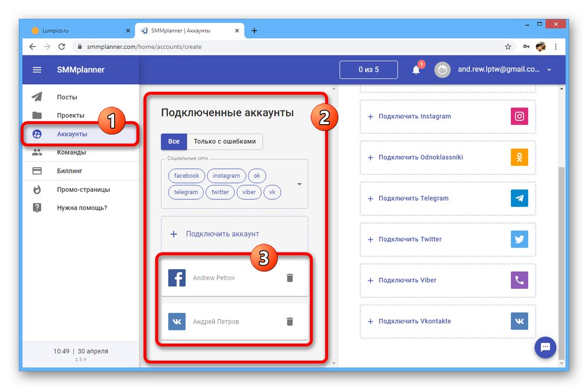This screenshot has width=588, height=390.
Task: Click the VK icon of Андрей Петров
Action: (176, 321)
